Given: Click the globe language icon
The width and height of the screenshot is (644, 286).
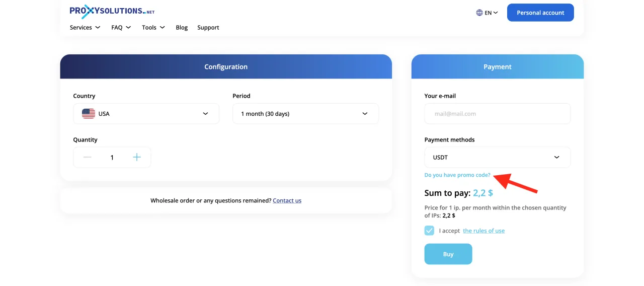Looking at the screenshot, I should click(x=479, y=13).
